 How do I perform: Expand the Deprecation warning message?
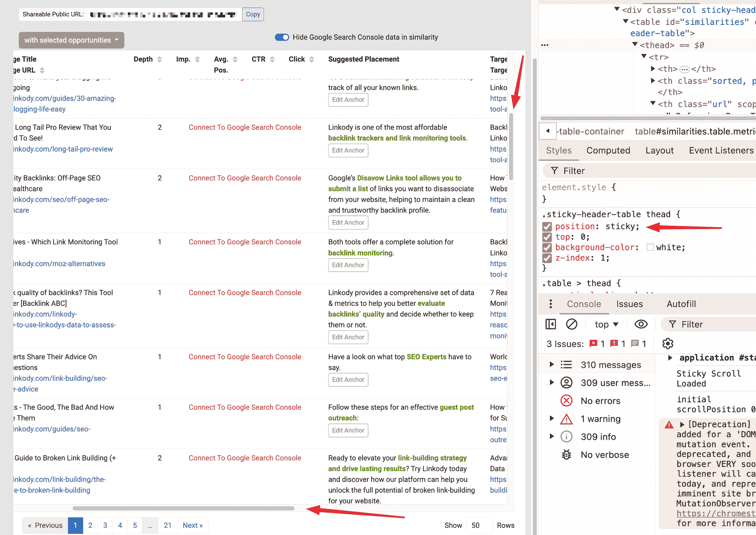(682, 424)
